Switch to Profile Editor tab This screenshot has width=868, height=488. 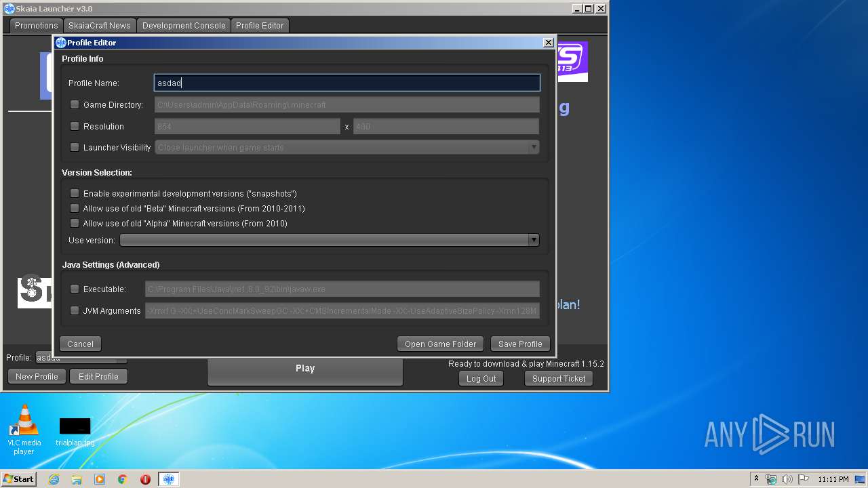click(260, 26)
